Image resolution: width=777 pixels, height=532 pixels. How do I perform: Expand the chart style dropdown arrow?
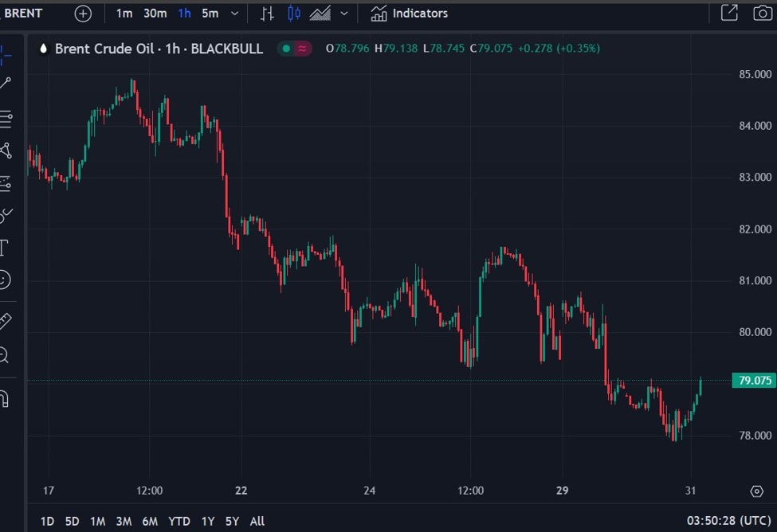pos(344,14)
